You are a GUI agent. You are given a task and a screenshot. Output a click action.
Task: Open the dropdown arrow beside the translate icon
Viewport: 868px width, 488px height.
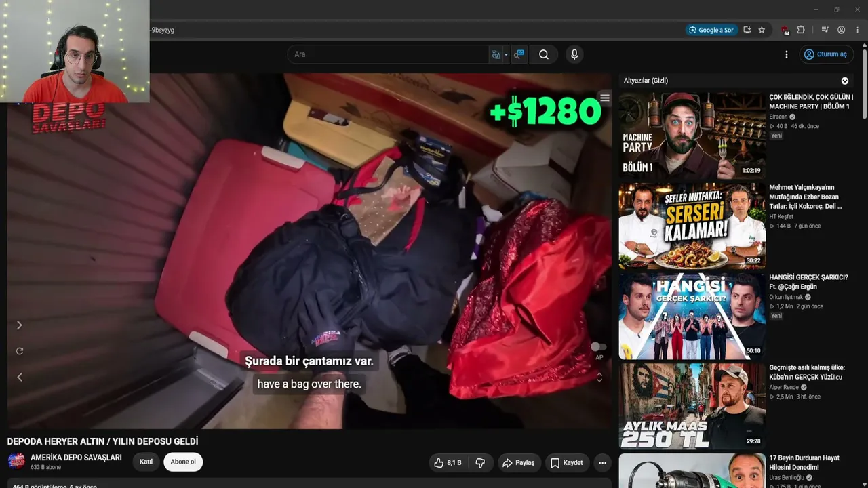506,55
